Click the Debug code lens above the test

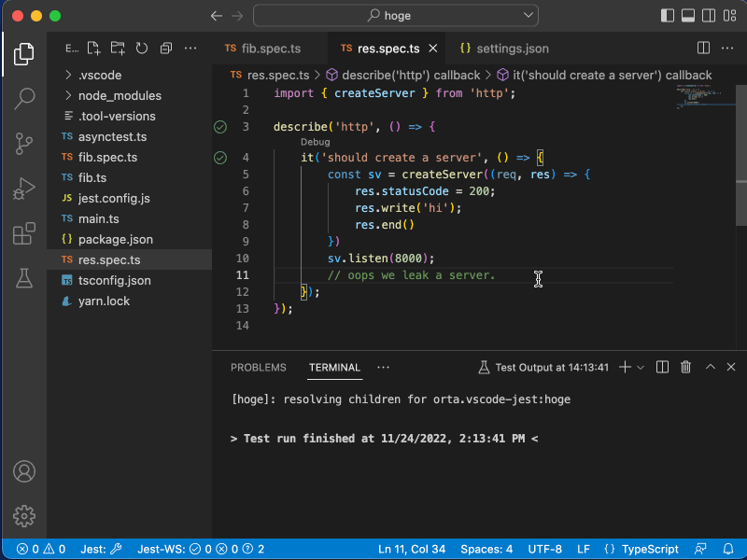pos(315,141)
